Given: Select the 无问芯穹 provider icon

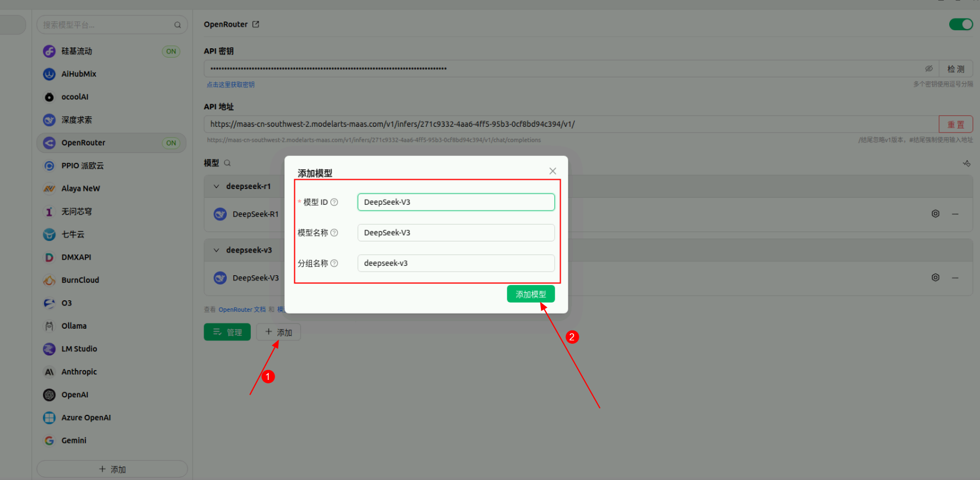Looking at the screenshot, I should [x=49, y=212].
